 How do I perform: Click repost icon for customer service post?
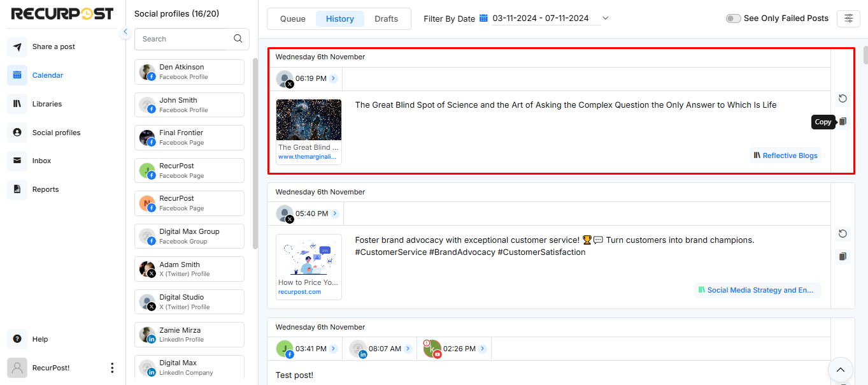click(x=843, y=234)
